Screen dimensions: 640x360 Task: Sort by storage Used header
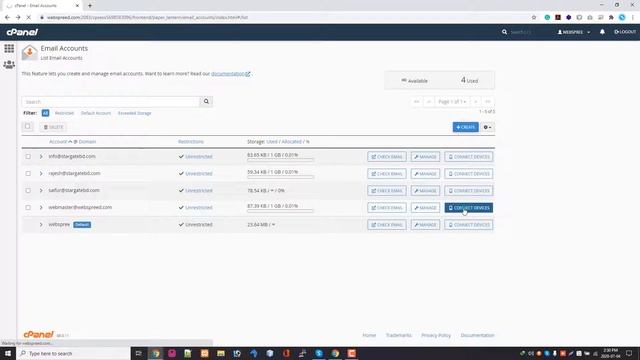[272, 142]
